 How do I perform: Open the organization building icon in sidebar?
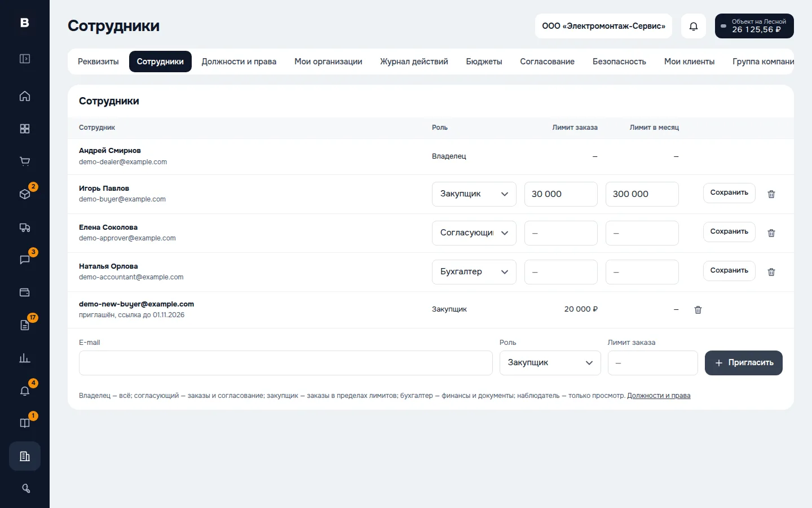click(25, 456)
